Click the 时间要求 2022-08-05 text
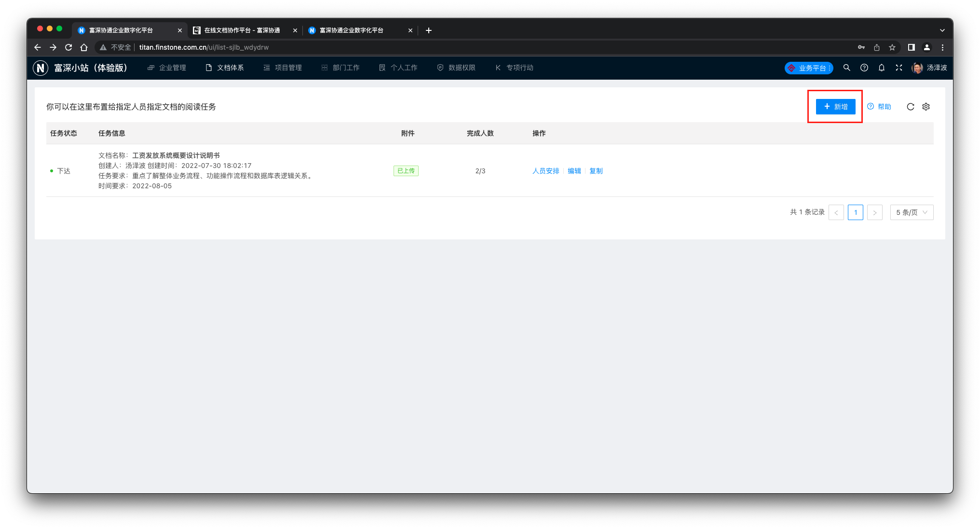The height and width of the screenshot is (529, 980). click(x=135, y=186)
